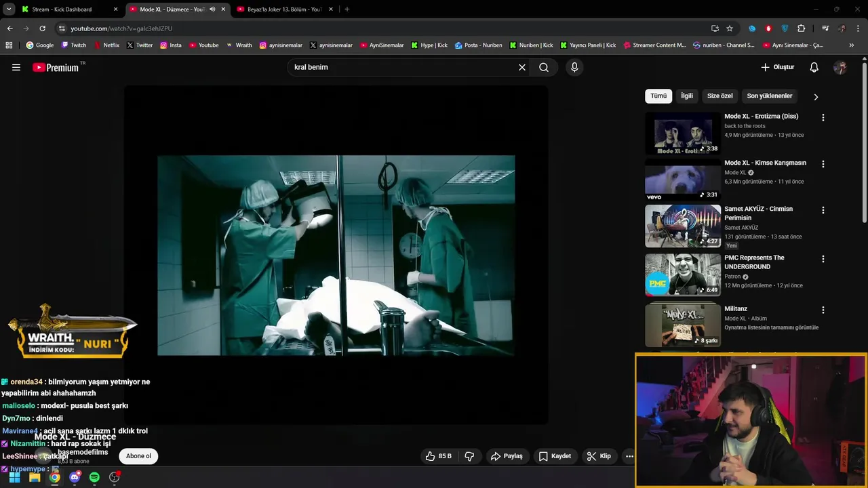Select the Size özel filter chip
868x488 pixels.
pos(720,96)
